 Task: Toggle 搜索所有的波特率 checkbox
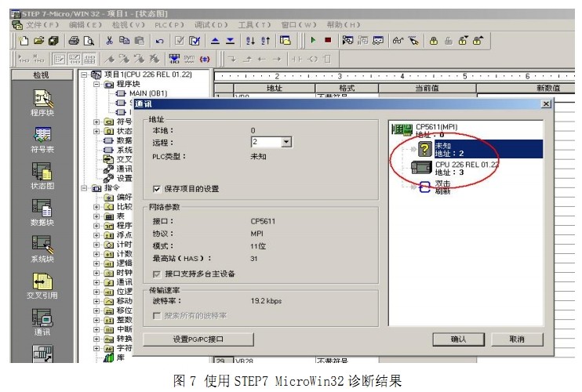(x=157, y=316)
